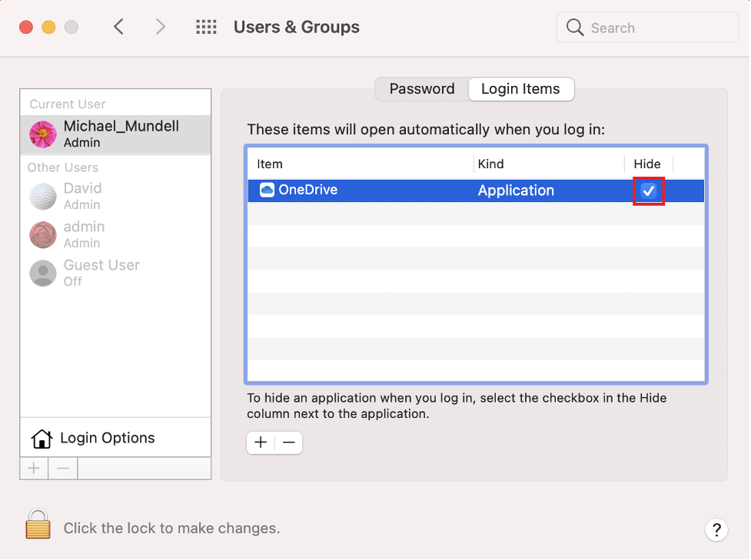Click add user plus button under sidebar

pyautogui.click(x=35, y=468)
